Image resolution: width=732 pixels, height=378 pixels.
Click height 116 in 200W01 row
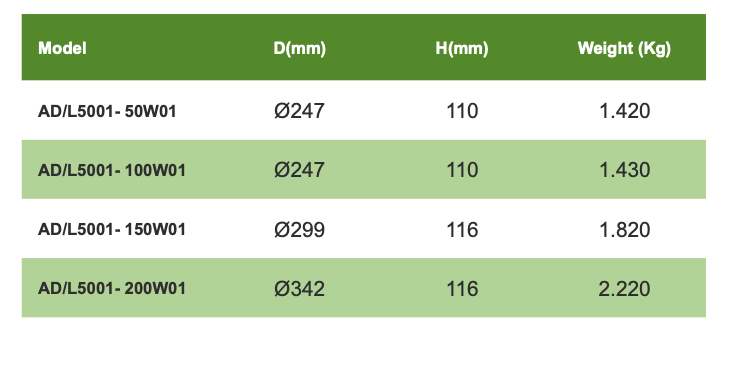click(462, 288)
